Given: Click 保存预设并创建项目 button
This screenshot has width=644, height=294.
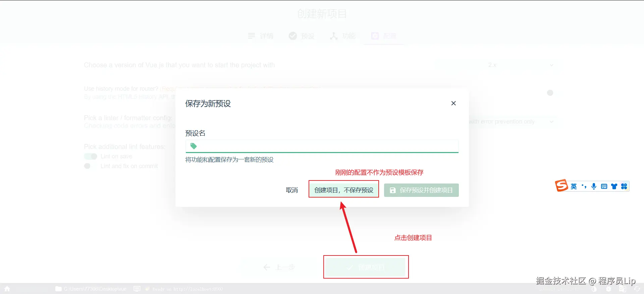Looking at the screenshot, I should click(421, 190).
